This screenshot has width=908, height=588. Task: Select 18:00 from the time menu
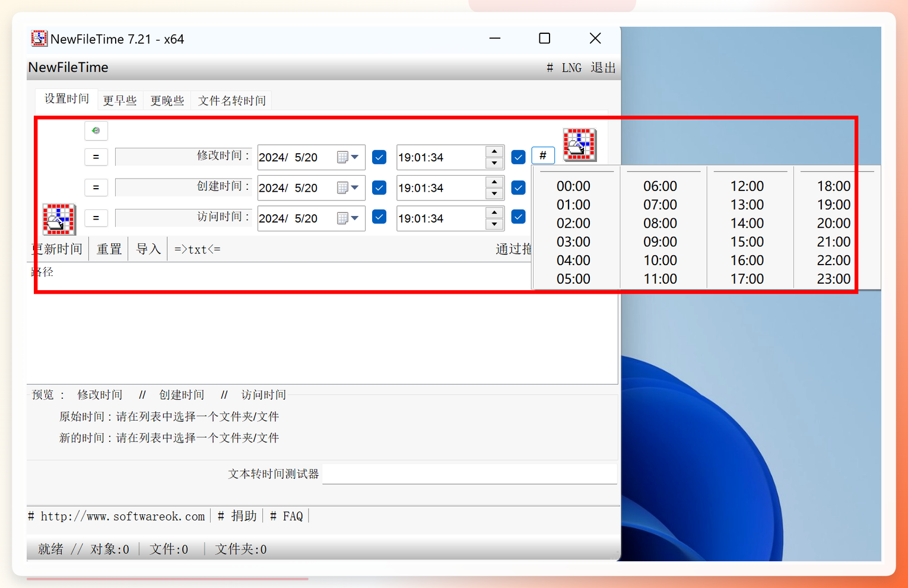(833, 186)
